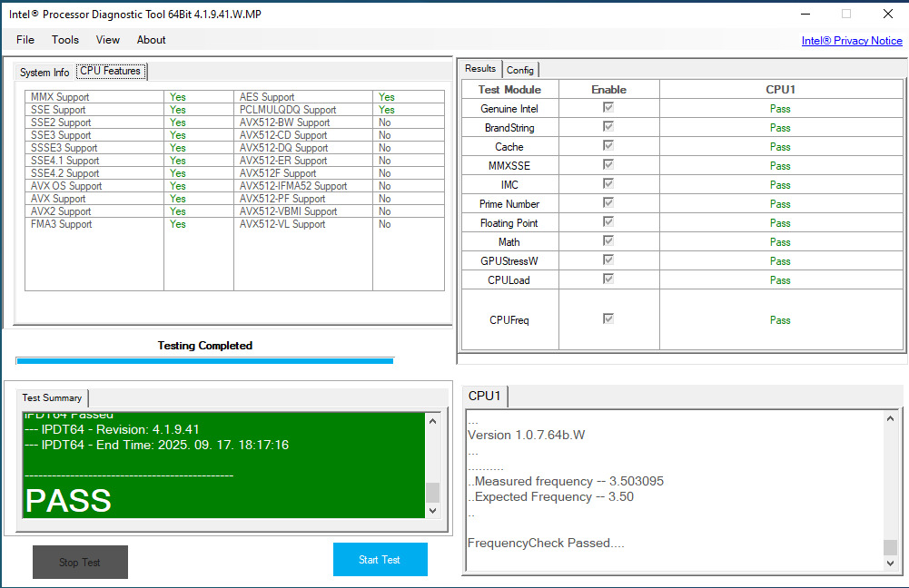
Task: Click the MMX Support feature row
Action: point(129,97)
